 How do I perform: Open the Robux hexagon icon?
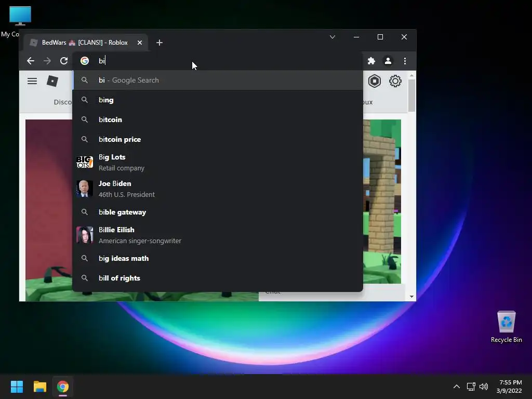375,81
